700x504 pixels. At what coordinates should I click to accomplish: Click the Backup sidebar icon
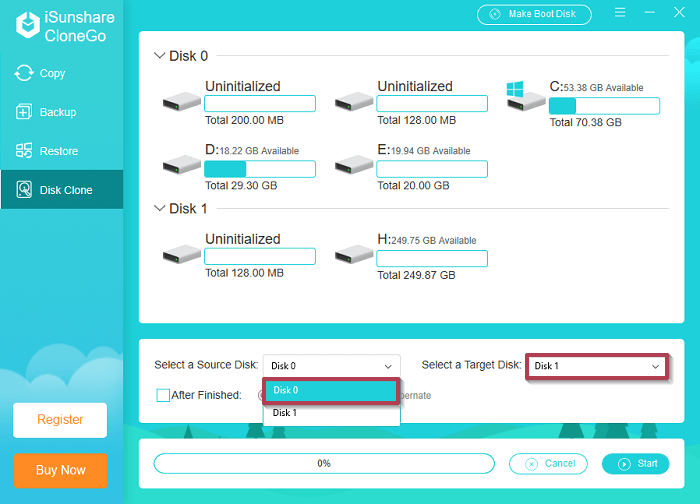pyautogui.click(x=24, y=112)
